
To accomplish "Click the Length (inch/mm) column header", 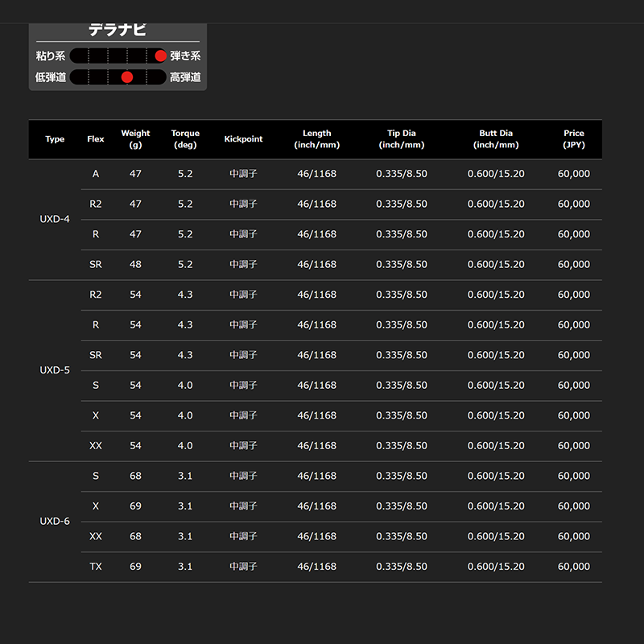I will tap(316, 139).
